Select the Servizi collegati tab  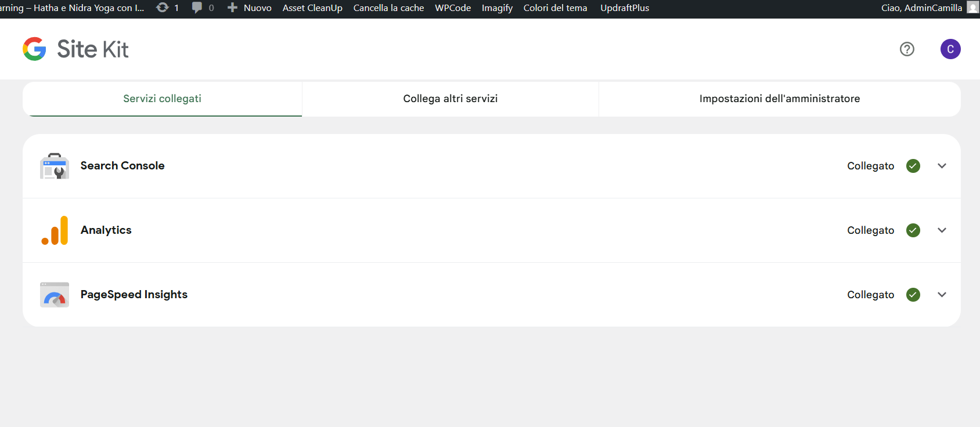point(162,99)
